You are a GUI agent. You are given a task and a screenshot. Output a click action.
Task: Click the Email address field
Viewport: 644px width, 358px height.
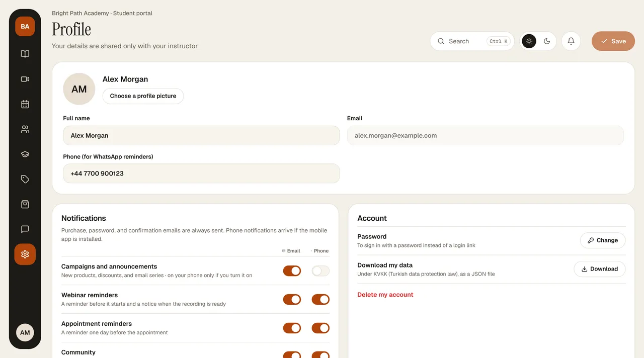tap(486, 136)
